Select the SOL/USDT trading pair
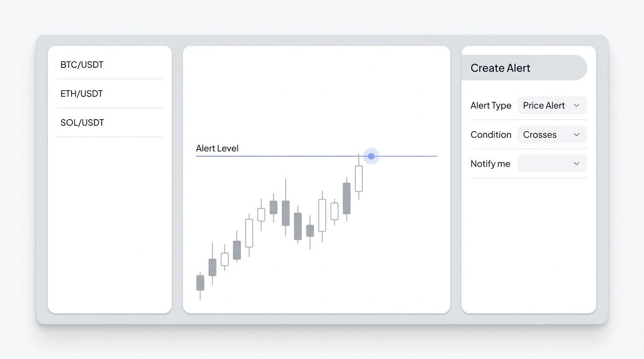 (x=82, y=122)
